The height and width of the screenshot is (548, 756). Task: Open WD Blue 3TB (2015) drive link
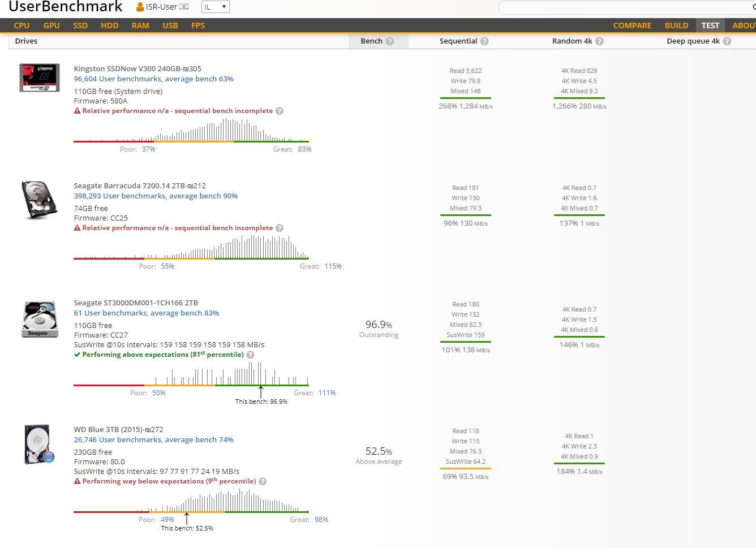pyautogui.click(x=118, y=429)
